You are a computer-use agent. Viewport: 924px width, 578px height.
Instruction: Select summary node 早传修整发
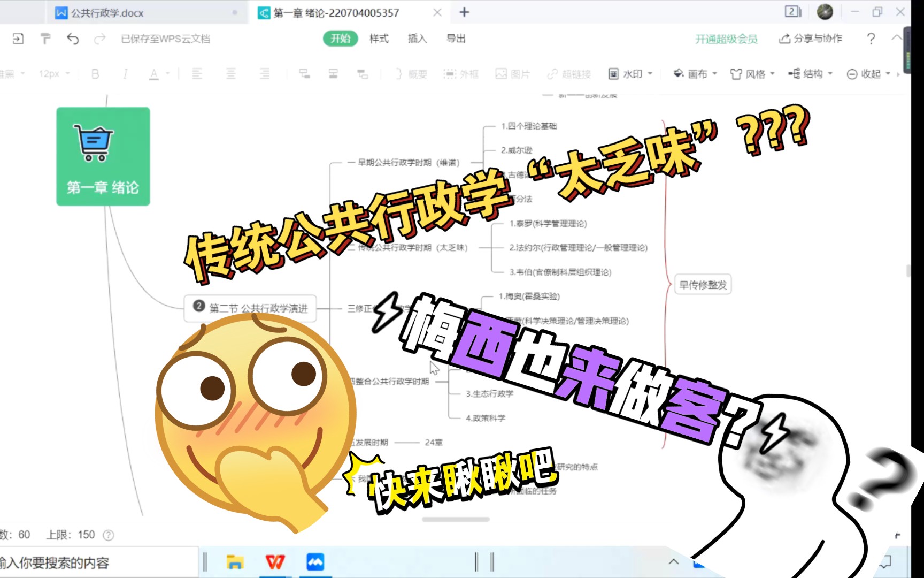click(x=703, y=285)
